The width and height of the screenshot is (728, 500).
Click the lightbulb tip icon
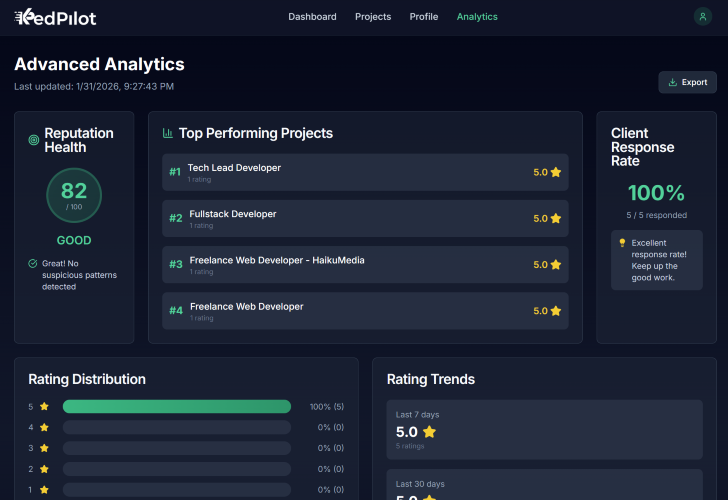622,243
